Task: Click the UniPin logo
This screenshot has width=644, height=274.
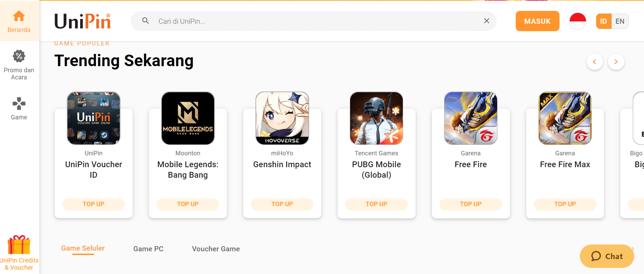Action: click(82, 21)
